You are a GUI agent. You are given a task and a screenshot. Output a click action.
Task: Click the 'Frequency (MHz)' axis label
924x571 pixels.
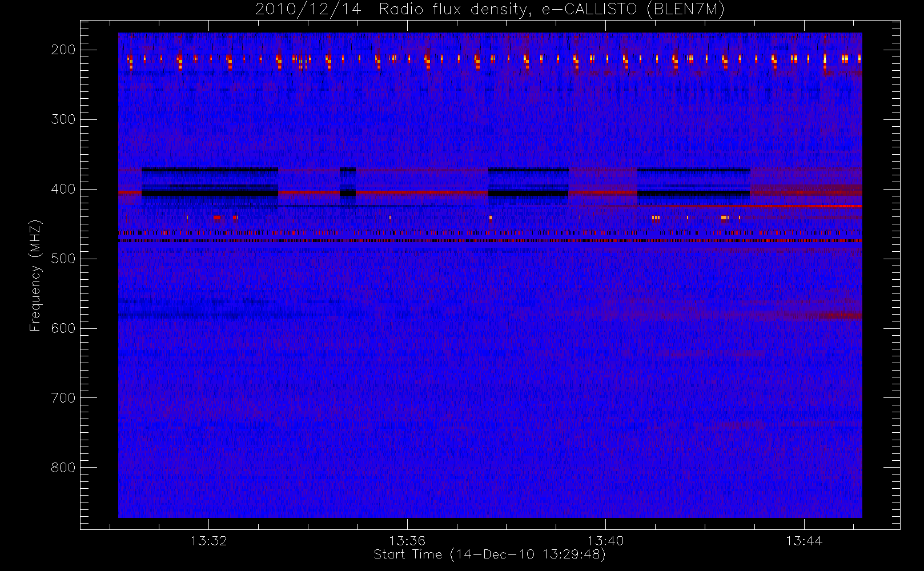click(x=35, y=275)
